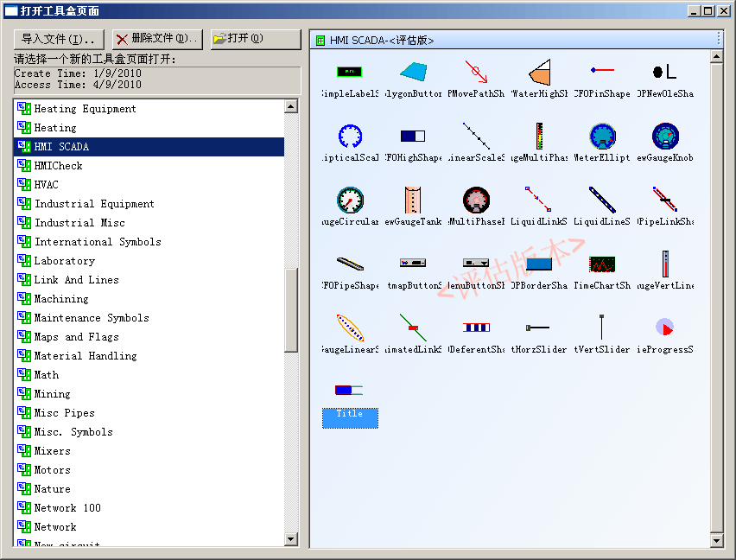The width and height of the screenshot is (736, 560).
Task: Click the 导入文件 import file button
Action: pyautogui.click(x=60, y=39)
